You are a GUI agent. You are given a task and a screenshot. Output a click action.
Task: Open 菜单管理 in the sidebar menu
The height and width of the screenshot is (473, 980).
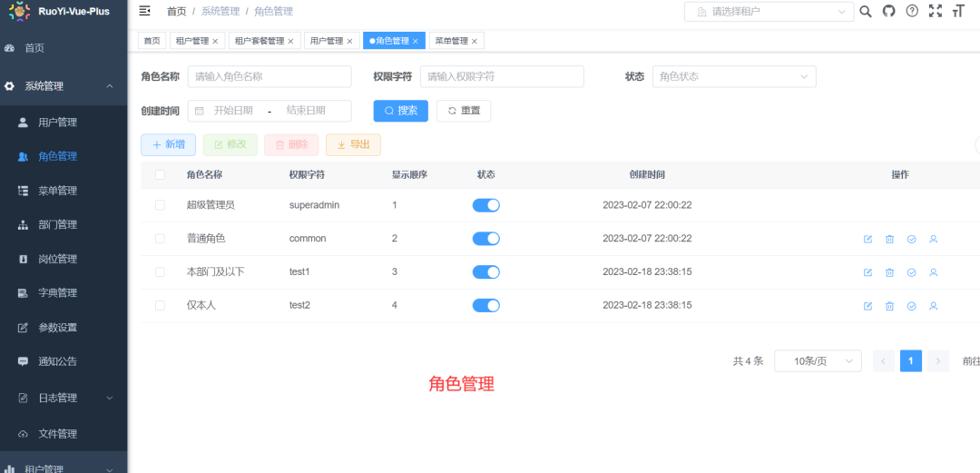coord(57,191)
